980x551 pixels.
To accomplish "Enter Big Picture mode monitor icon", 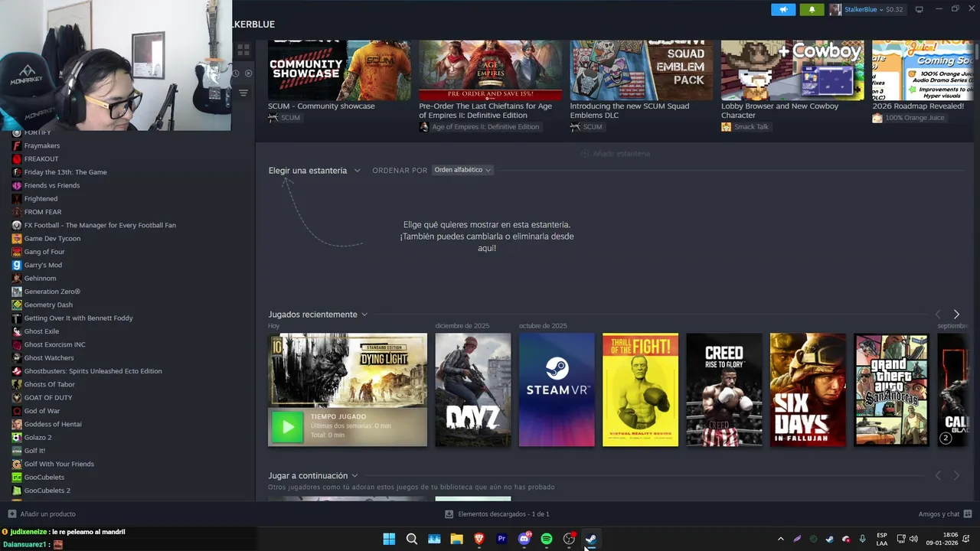I will [919, 9].
